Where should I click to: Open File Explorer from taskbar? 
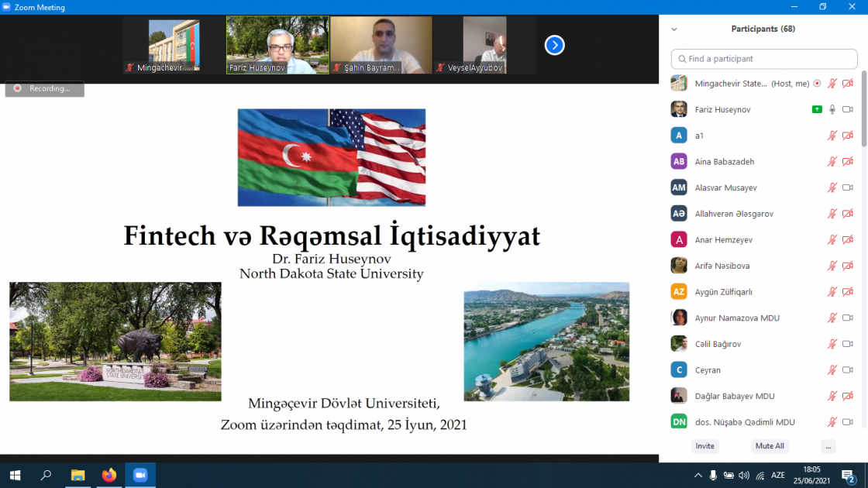(78, 476)
